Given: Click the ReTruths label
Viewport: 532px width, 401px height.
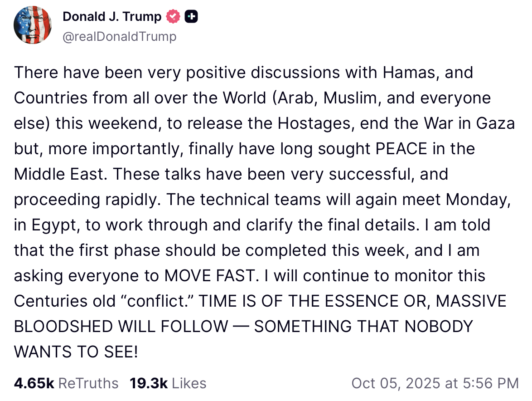Looking at the screenshot, I should coord(88,383).
